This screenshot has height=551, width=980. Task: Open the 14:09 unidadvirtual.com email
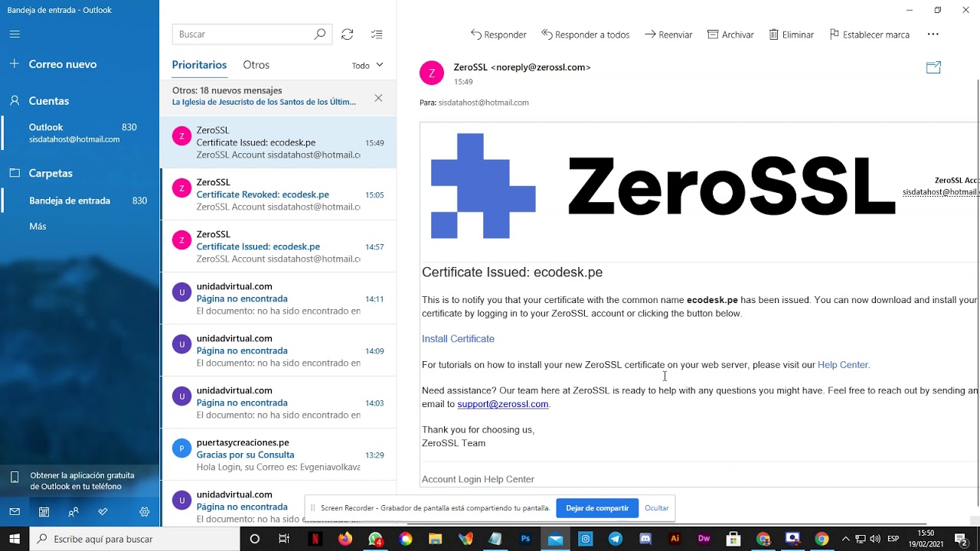coord(279,350)
